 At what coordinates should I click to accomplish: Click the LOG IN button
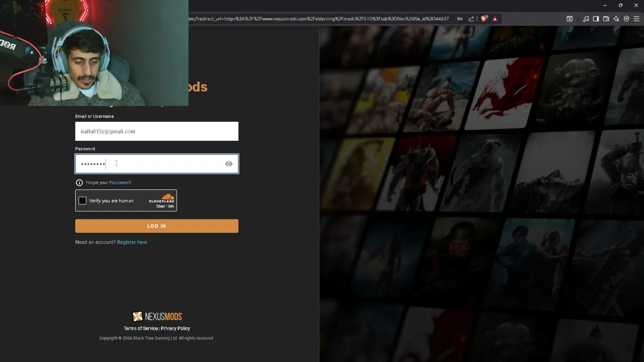pyautogui.click(x=156, y=226)
